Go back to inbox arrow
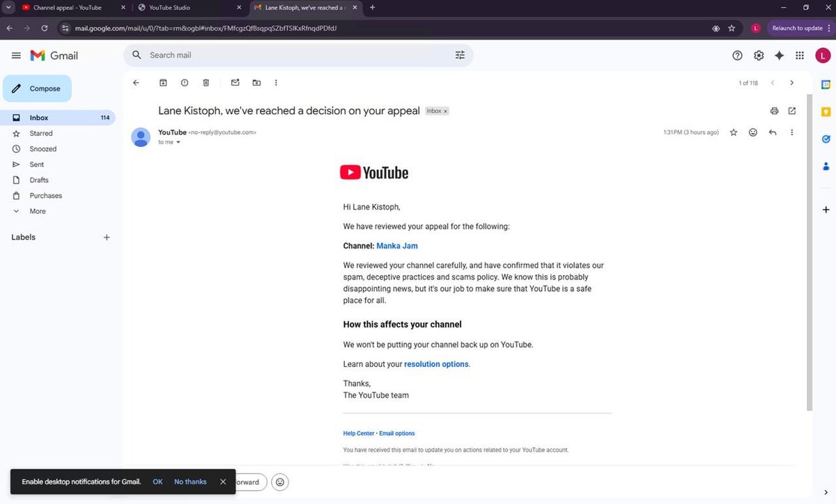 point(136,83)
